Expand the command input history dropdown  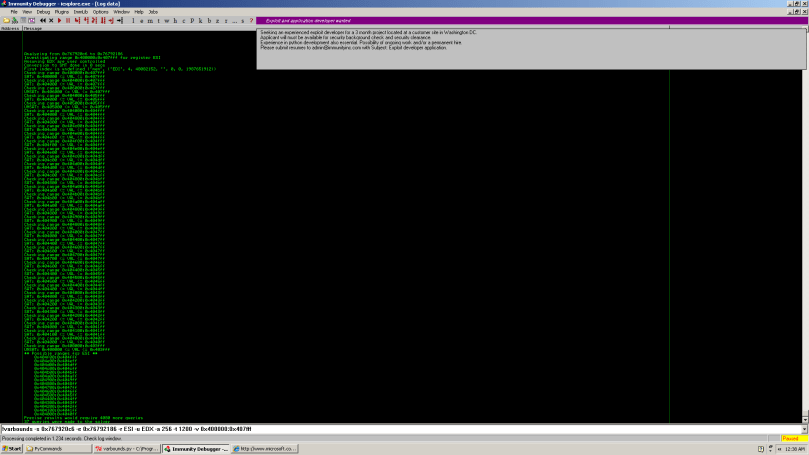(x=804, y=428)
